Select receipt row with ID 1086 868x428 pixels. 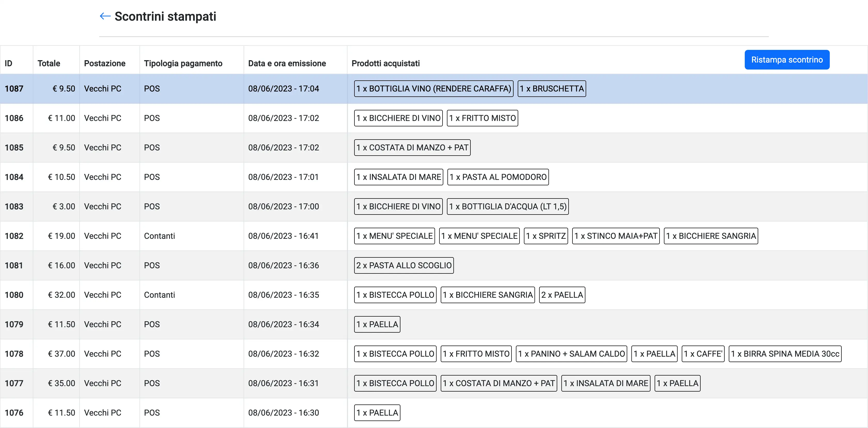click(x=14, y=118)
